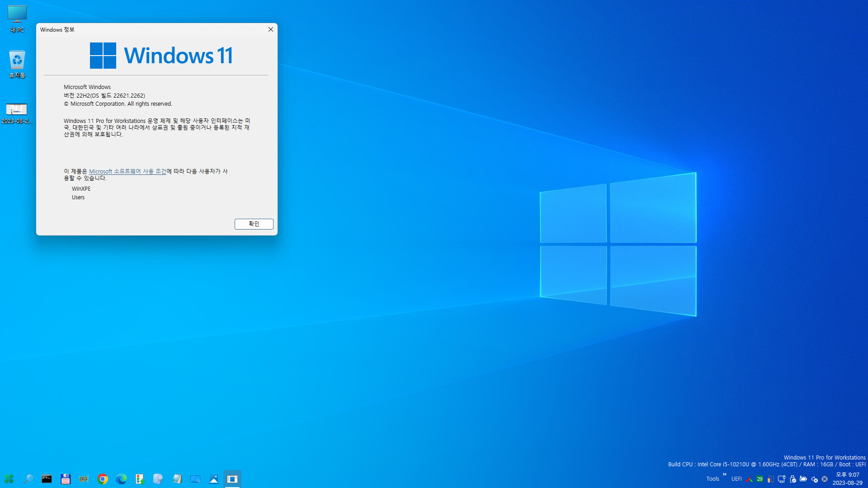Screen dimensions: 868x488
Task: Launch the command prompt from taskbar
Action: [47, 479]
